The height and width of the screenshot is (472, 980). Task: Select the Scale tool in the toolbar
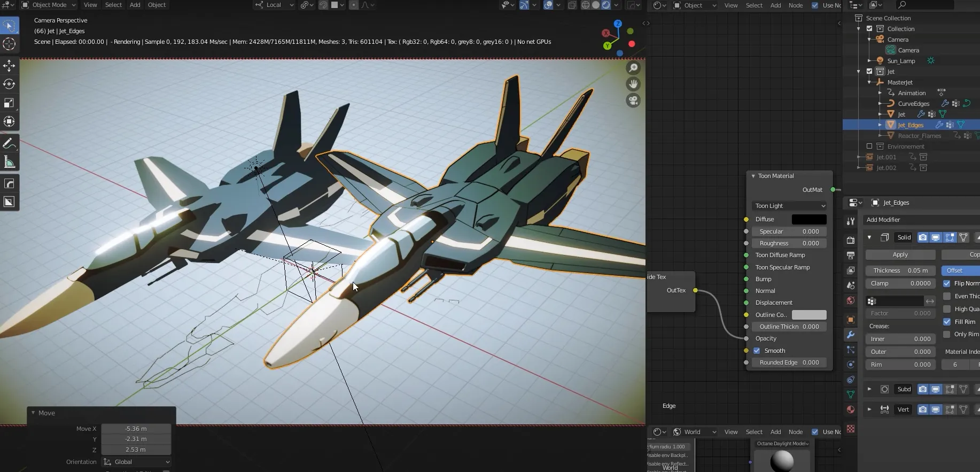9,103
